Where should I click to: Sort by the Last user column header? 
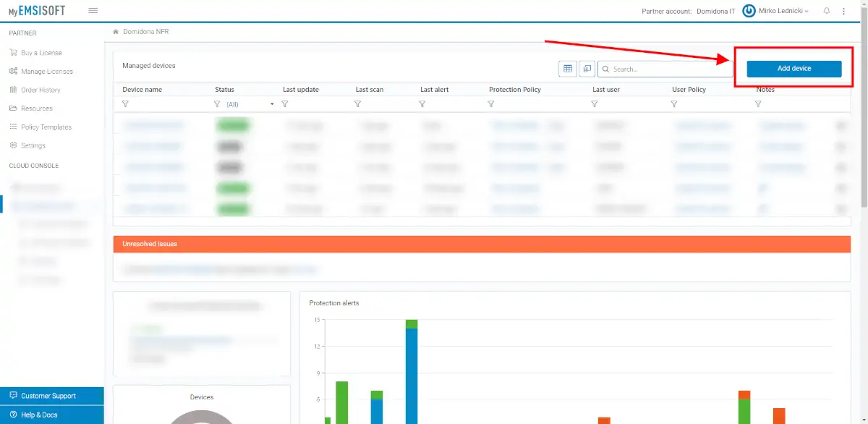(606, 90)
